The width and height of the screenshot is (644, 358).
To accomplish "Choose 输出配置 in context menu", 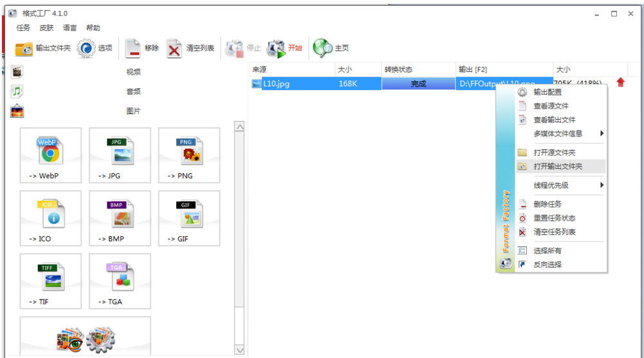I will pos(560,92).
